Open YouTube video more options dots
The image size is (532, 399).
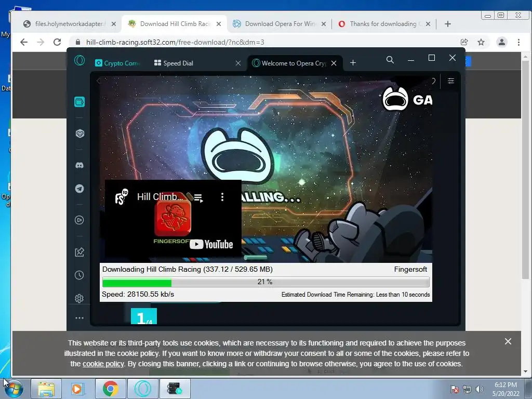(x=222, y=197)
